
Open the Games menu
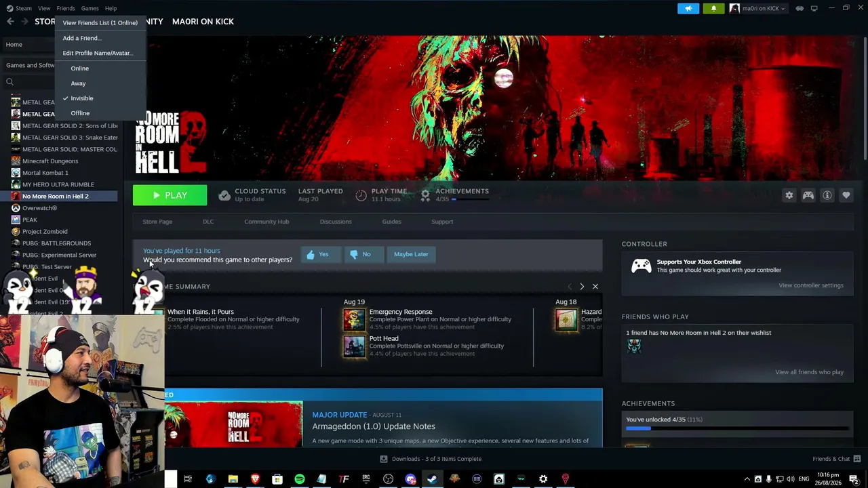coord(90,8)
